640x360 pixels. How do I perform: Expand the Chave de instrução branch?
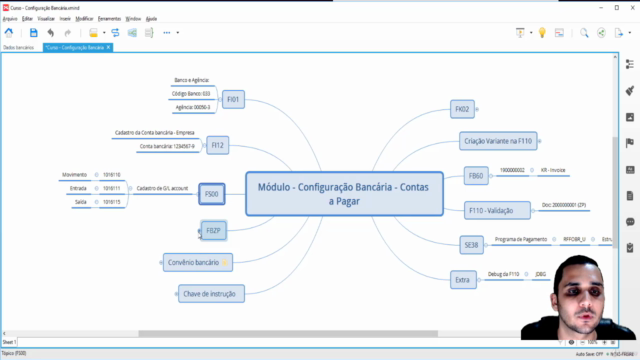coord(176,294)
